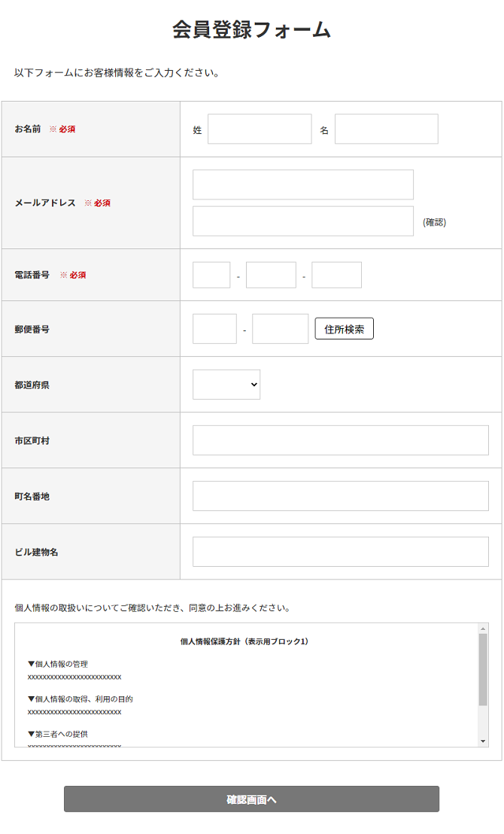
Task: Click the first 郵便番号 input box
Action: pyautogui.click(x=214, y=329)
